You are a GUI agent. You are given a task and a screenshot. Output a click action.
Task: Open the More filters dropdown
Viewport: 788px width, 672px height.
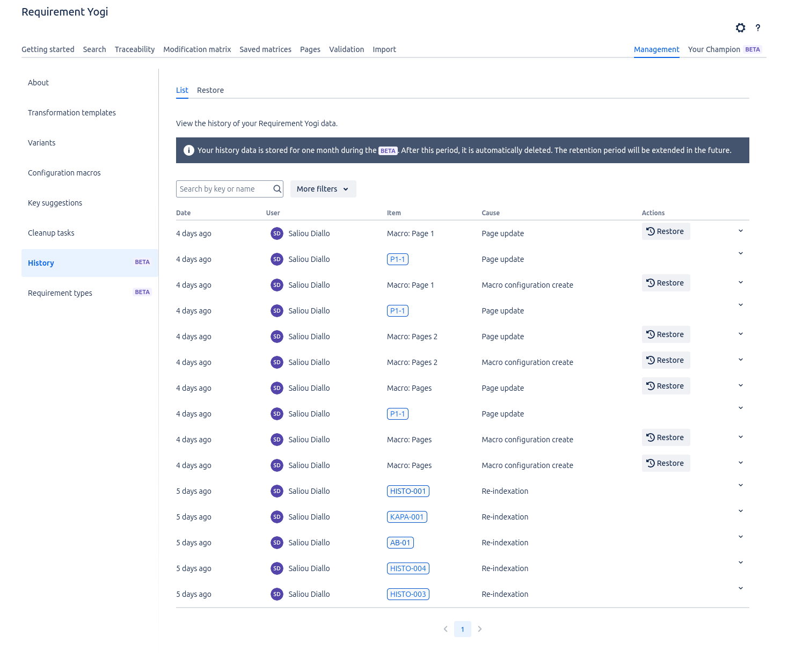click(323, 189)
